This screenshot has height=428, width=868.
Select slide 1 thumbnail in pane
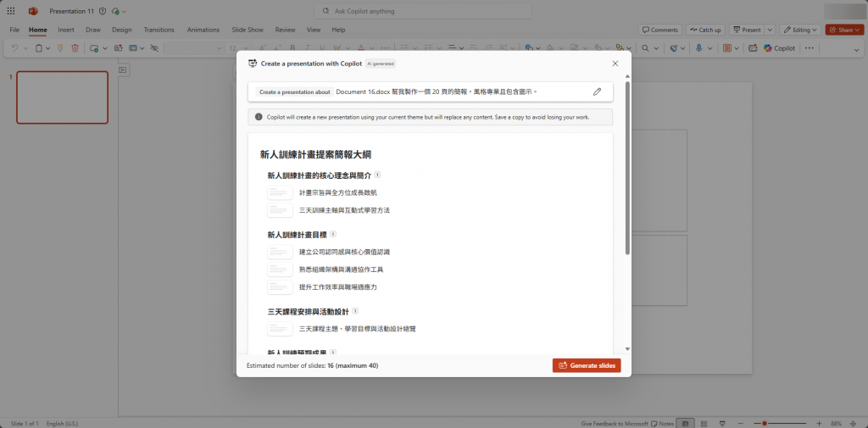coord(62,97)
